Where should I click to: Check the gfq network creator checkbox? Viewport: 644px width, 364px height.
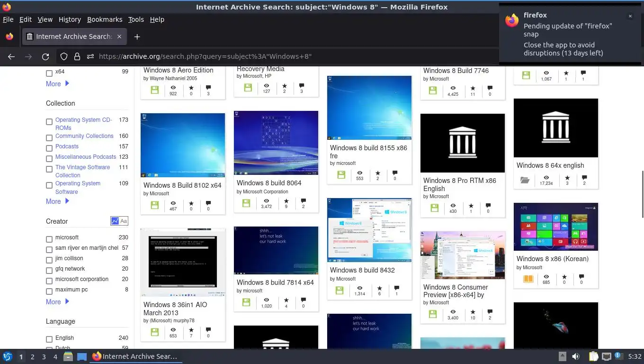pyautogui.click(x=49, y=270)
